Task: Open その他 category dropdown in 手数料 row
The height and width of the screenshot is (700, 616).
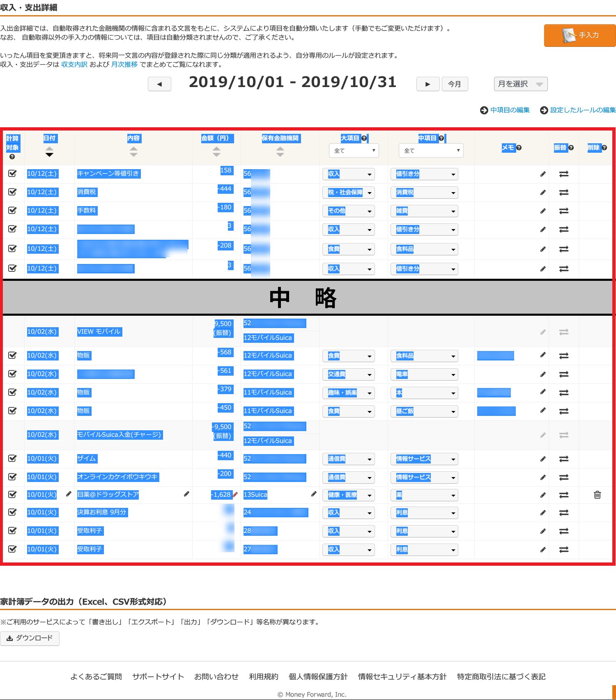Action: (349, 211)
